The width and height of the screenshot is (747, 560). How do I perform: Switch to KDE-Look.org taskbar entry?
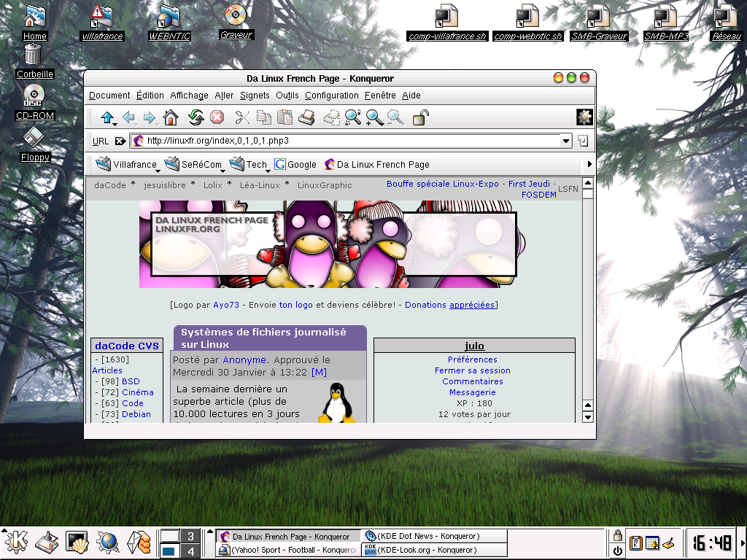coord(433,551)
